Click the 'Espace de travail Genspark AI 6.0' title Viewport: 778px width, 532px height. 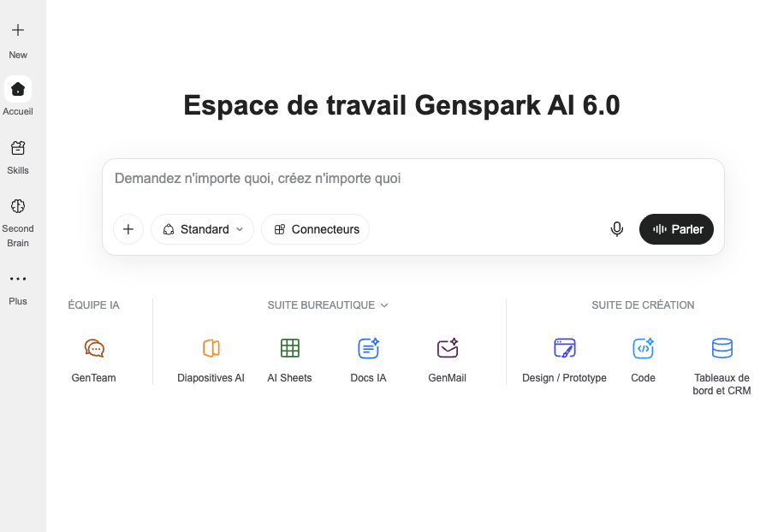pos(402,105)
